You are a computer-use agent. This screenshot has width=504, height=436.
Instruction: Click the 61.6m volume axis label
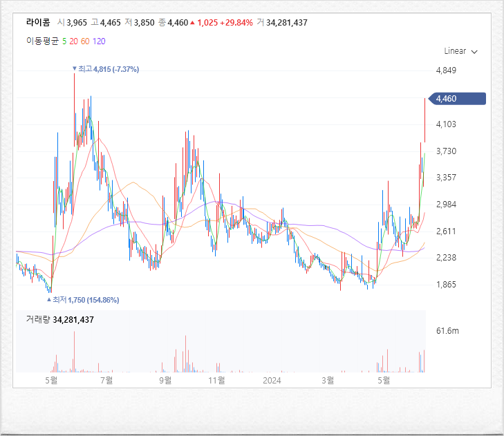tap(447, 331)
